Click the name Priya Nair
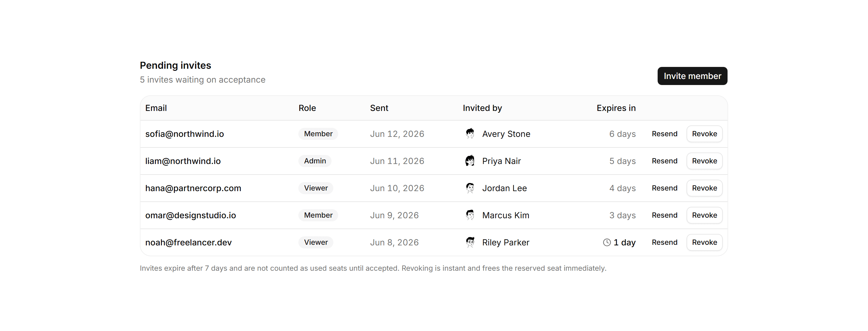The image size is (868, 331). click(502, 161)
